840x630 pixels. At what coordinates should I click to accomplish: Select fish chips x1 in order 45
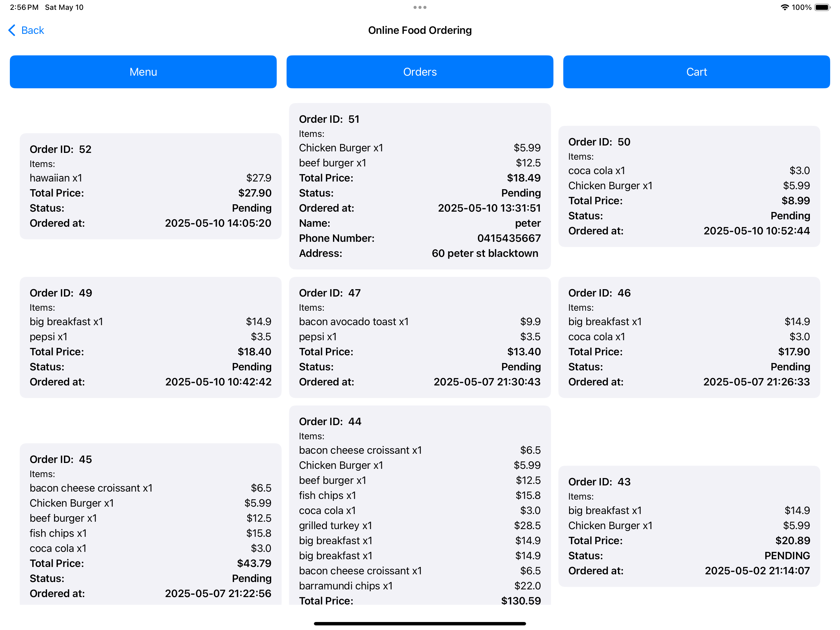coord(58,533)
